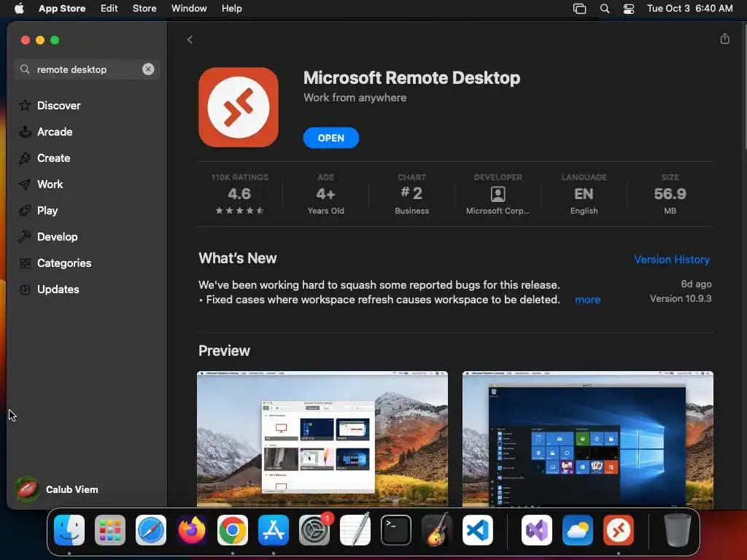
Task: Open the first preview screenshot
Action: coord(322,438)
